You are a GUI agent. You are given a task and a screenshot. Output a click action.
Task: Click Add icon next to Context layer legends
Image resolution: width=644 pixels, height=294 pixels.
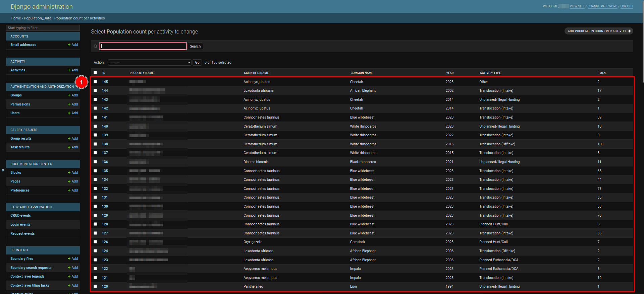tap(72, 277)
